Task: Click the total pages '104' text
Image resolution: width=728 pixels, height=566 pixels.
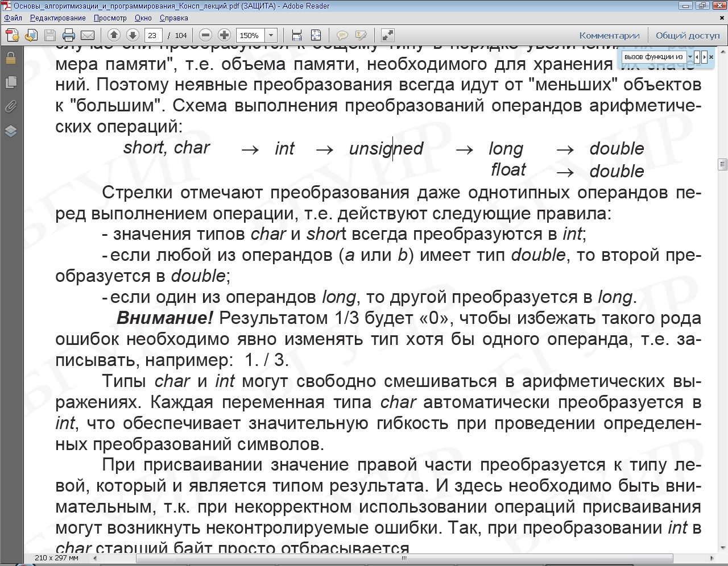Action: (x=181, y=35)
